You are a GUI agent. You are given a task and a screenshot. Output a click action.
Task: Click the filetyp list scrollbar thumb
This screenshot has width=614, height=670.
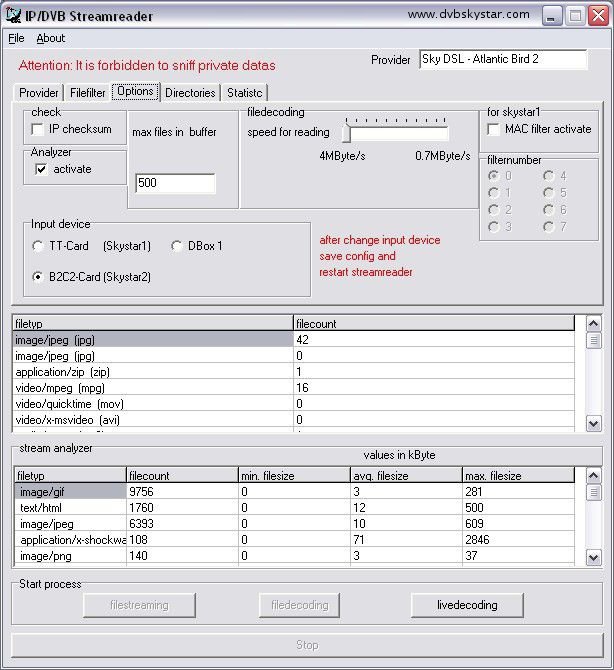point(593,341)
